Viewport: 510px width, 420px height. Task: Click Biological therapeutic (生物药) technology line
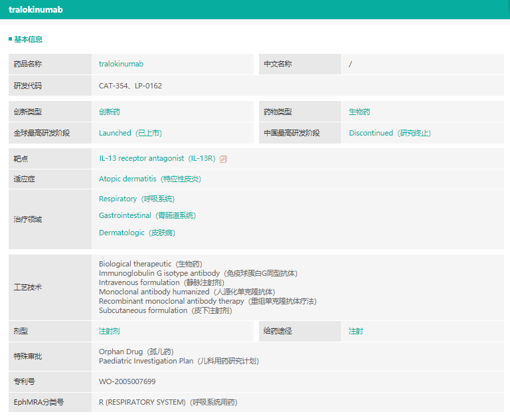pos(151,264)
